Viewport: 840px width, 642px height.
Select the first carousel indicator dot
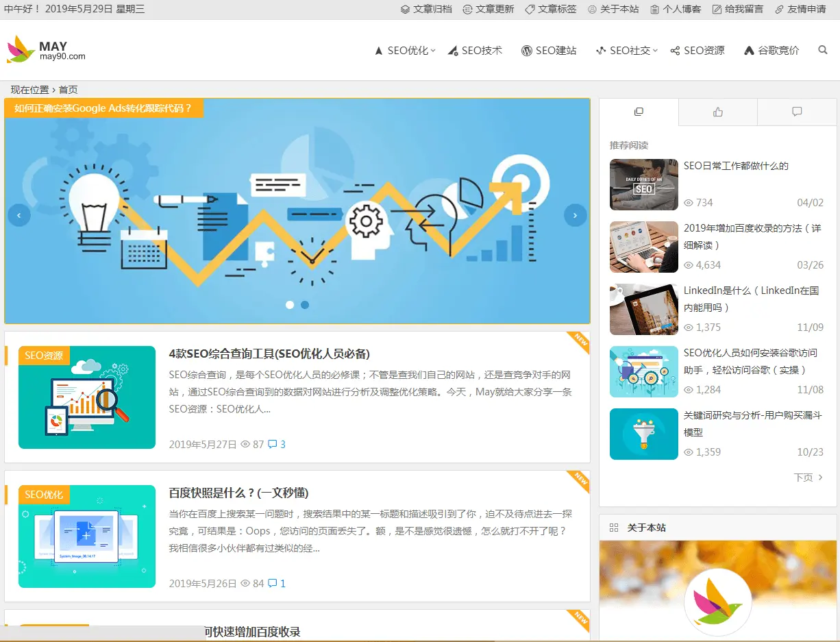tap(290, 305)
